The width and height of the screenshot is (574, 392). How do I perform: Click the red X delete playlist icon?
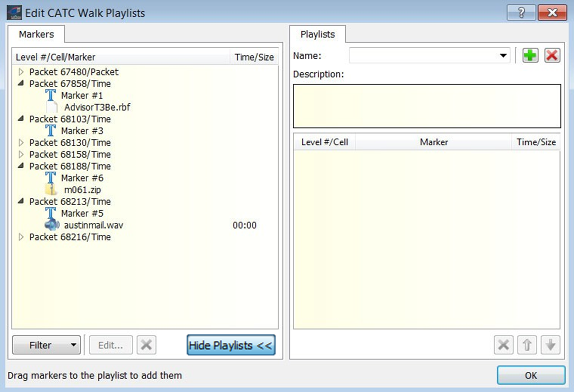click(552, 56)
